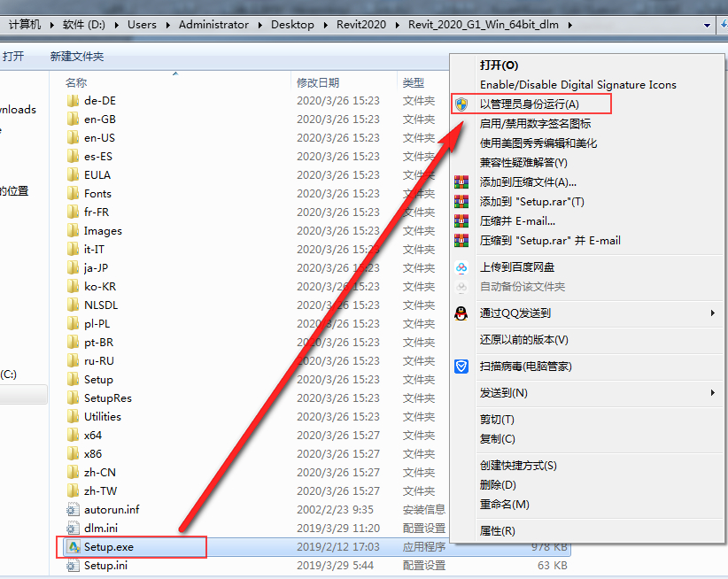Click the EULA folder icon

pos(73,175)
